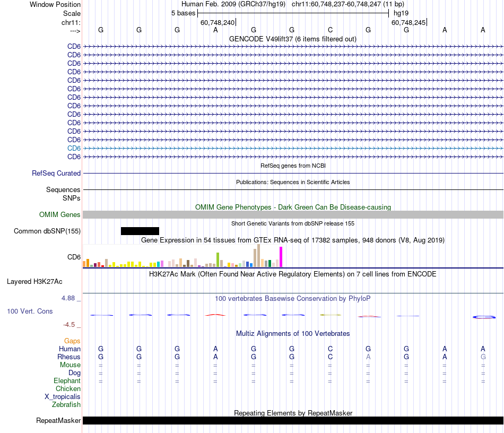
Task: Open the OMIM Gene Phenotypes track title
Action: 293,207
